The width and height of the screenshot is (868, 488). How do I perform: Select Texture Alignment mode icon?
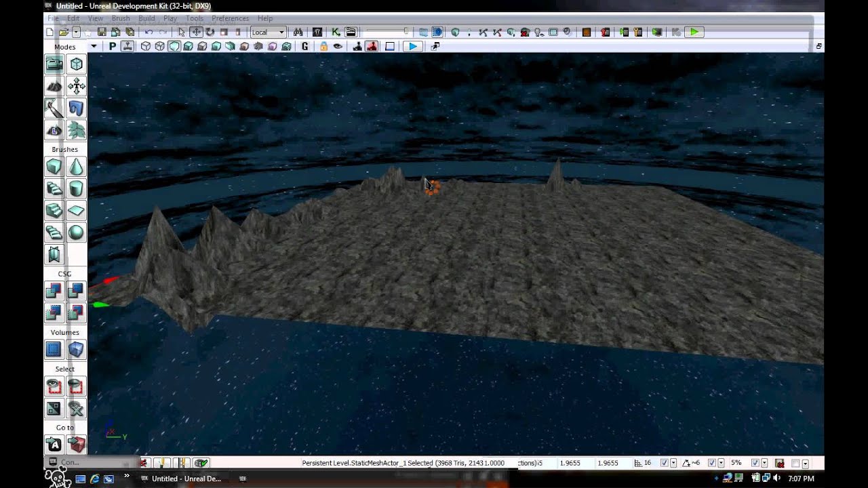76,86
